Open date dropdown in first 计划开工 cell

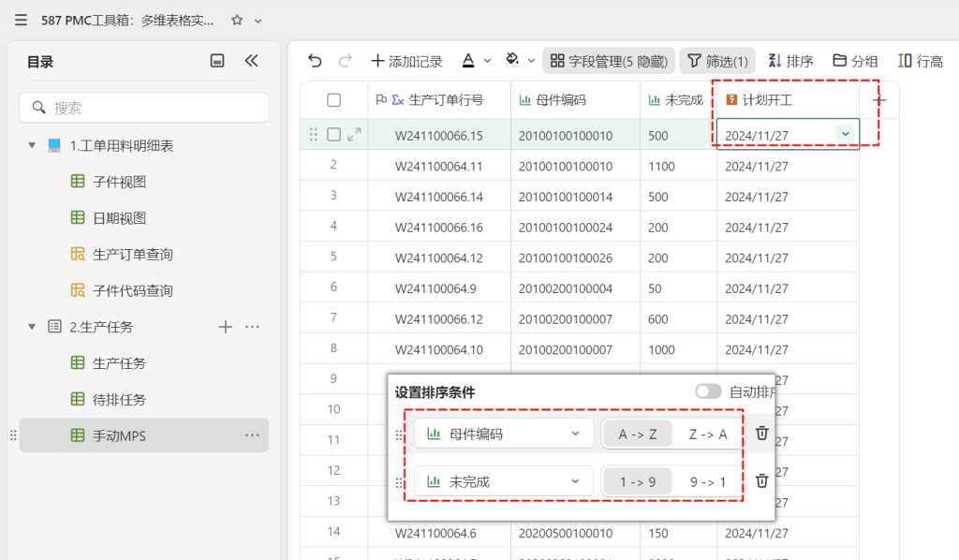846,134
